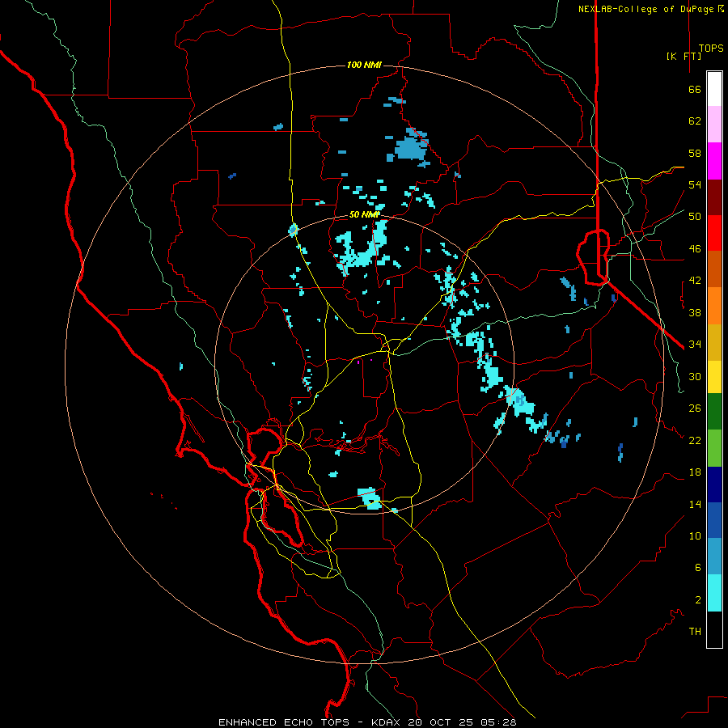Select the navy blue legend band
This screenshot has height=728, width=728.
(x=714, y=485)
